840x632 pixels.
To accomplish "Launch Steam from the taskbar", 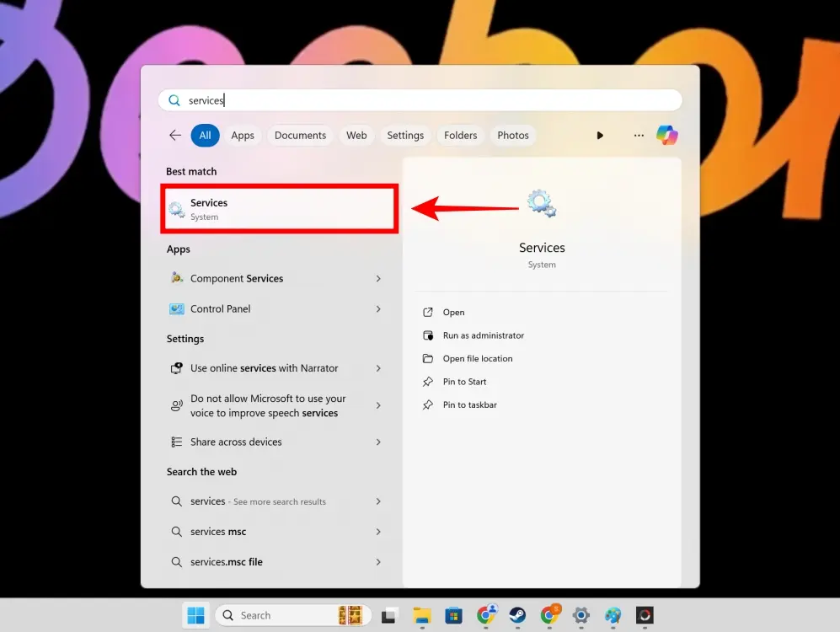I will 519,615.
